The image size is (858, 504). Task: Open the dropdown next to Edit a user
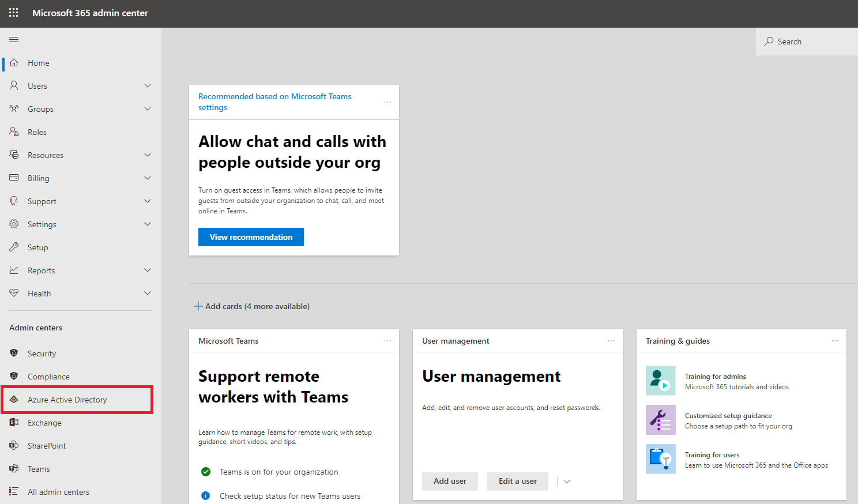point(567,482)
